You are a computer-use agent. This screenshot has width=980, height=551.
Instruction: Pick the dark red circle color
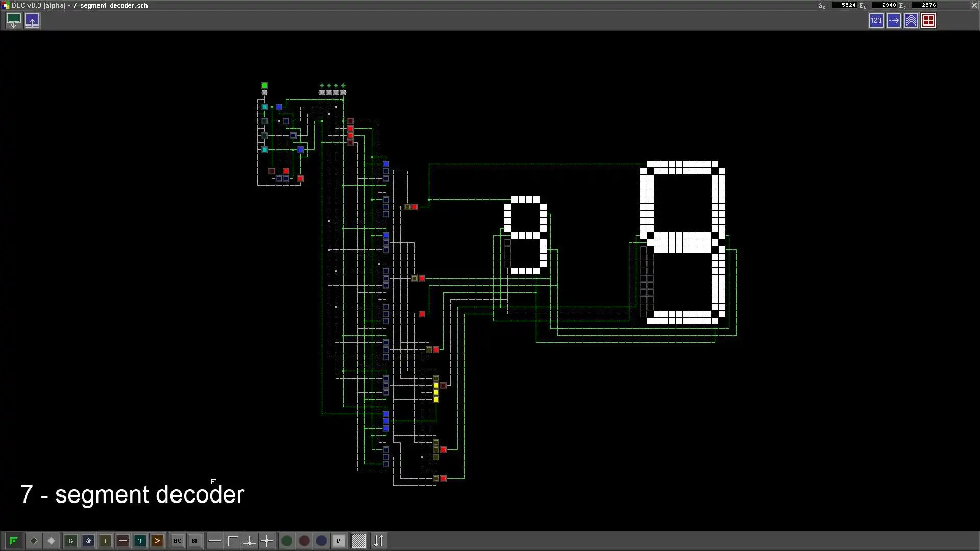tap(304, 541)
